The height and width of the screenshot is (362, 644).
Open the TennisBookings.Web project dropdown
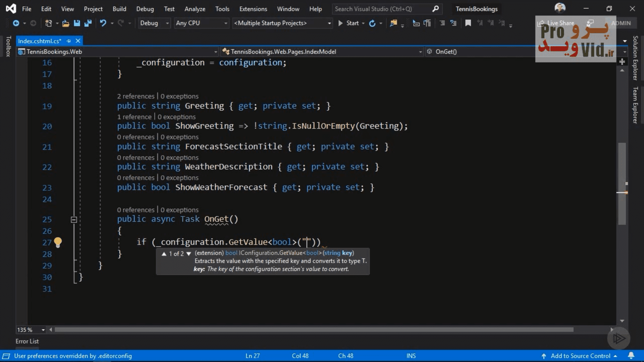[x=118, y=52]
